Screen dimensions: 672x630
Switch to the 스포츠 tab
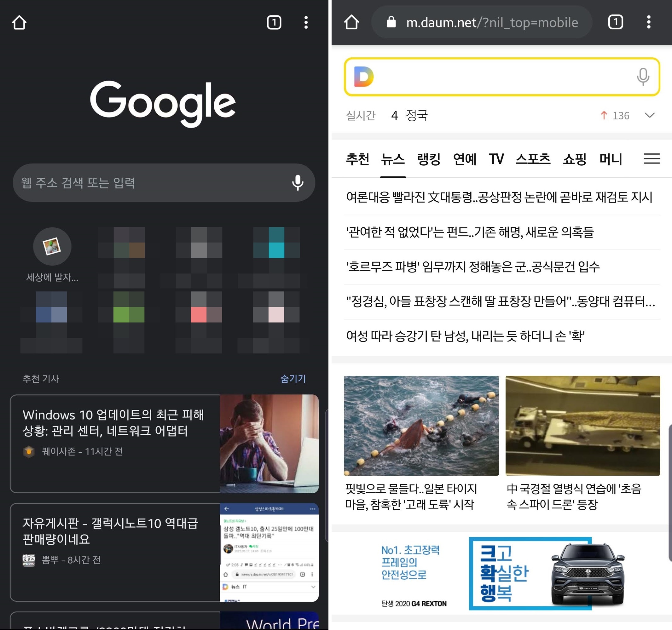point(533,159)
